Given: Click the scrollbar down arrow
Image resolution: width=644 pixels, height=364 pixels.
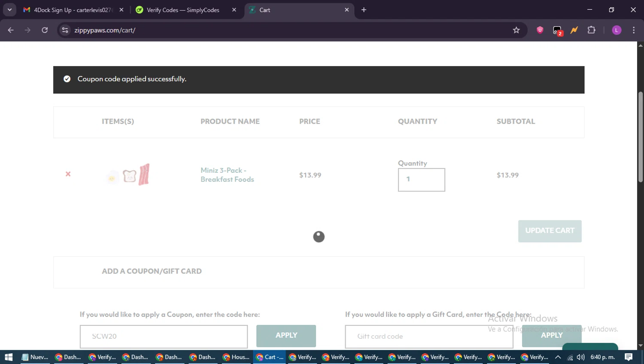Looking at the screenshot, I should pyautogui.click(x=640, y=346).
